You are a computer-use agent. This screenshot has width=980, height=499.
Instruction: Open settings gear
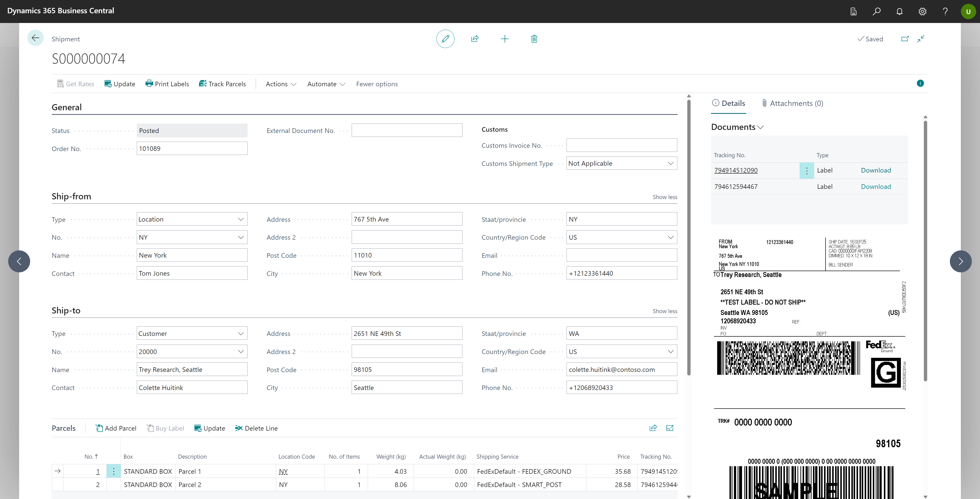pos(923,11)
